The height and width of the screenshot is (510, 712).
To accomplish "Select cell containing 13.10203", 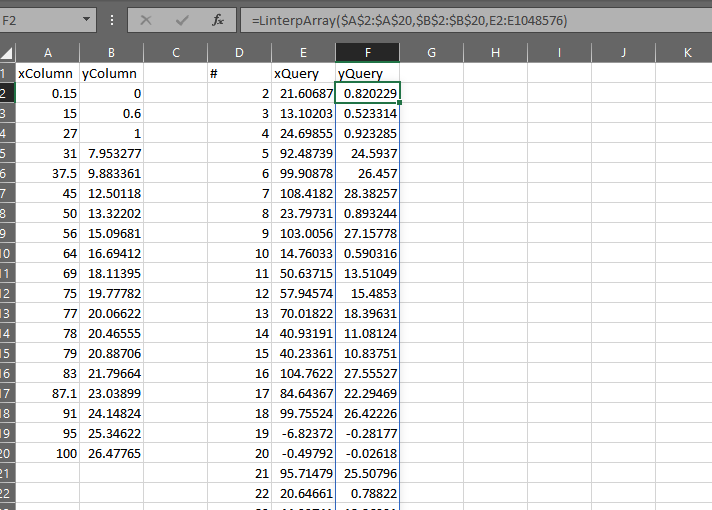I will pos(303,113).
